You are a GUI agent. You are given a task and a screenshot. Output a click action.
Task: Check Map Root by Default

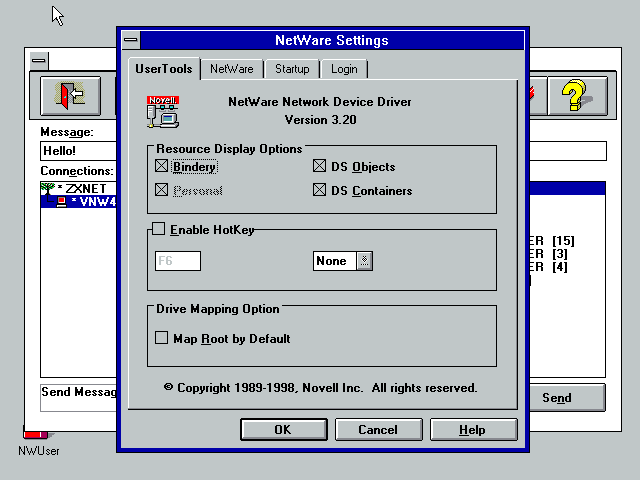click(162, 338)
